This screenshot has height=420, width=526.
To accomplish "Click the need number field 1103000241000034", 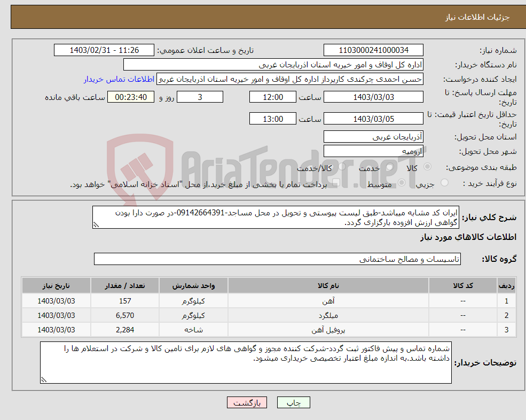I will pos(373,50).
